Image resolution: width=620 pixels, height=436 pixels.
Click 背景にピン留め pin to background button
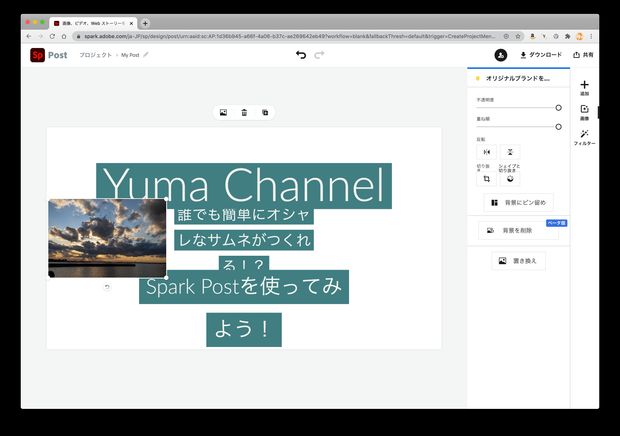point(518,202)
